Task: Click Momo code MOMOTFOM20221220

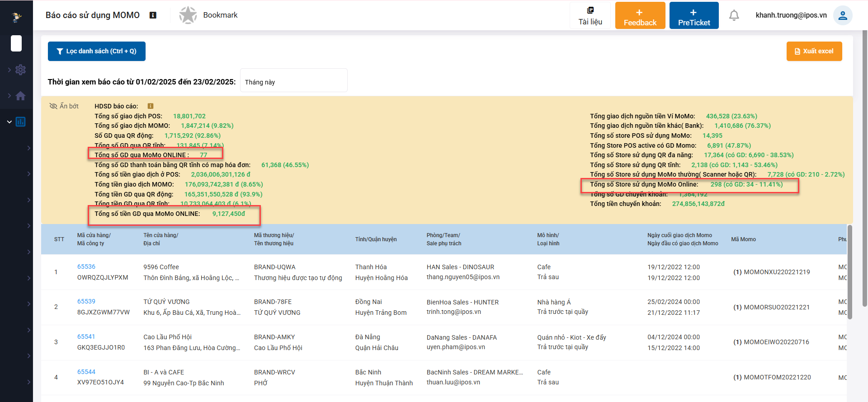Action: point(777,377)
